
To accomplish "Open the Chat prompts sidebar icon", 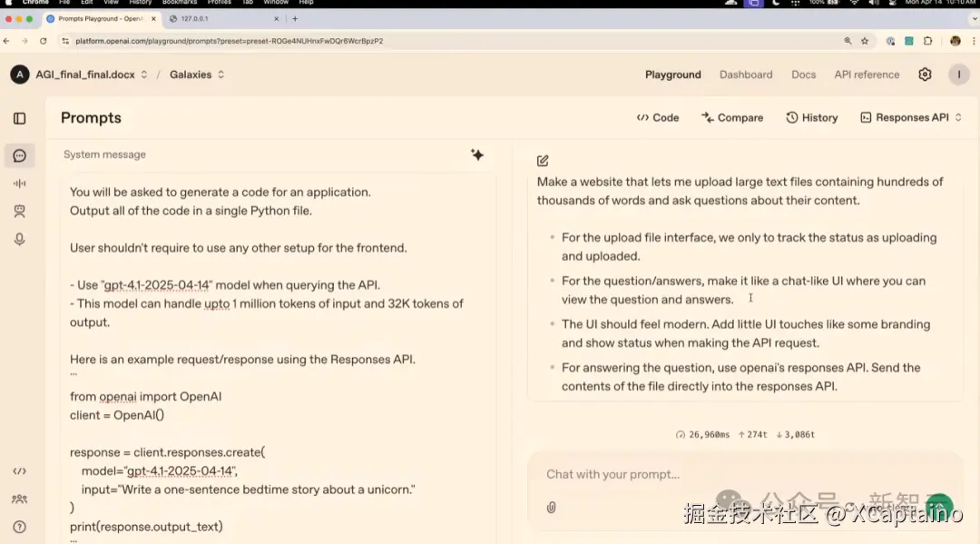I will pyautogui.click(x=19, y=155).
